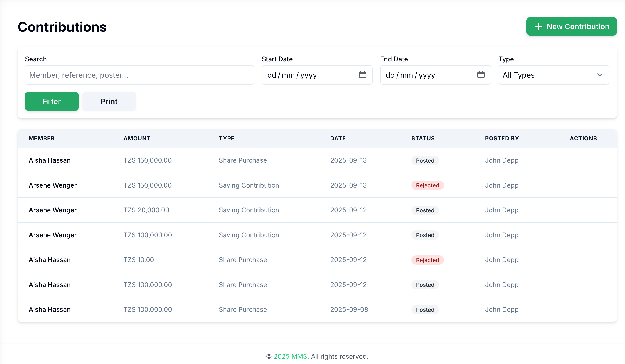
Task: Open the Start Date calendar picker icon
Action: click(362, 75)
